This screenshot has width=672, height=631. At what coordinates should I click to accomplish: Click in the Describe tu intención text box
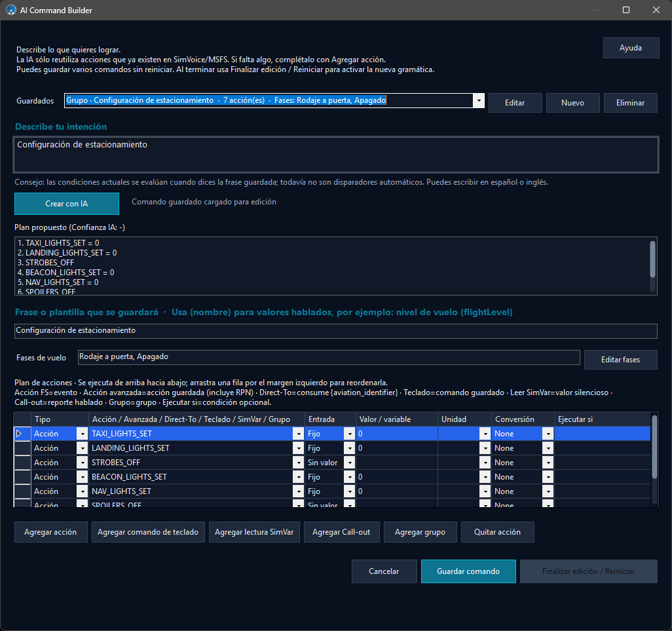tap(336, 155)
